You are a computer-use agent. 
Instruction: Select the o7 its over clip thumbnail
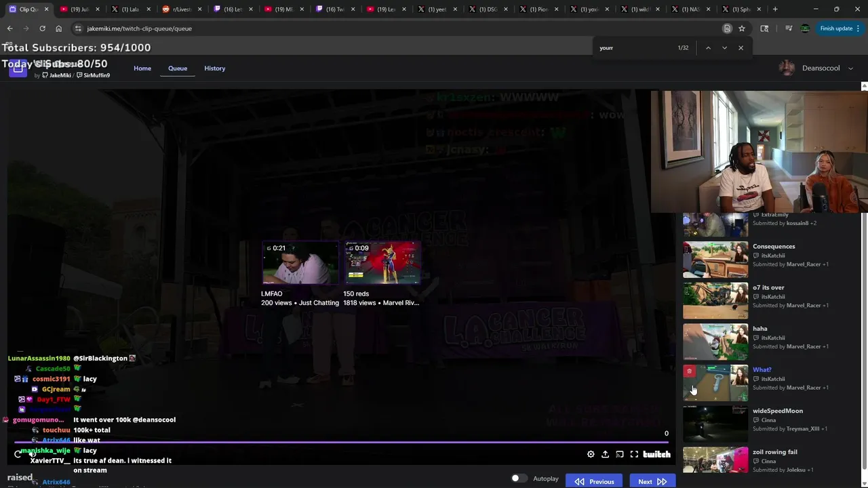pyautogui.click(x=715, y=301)
